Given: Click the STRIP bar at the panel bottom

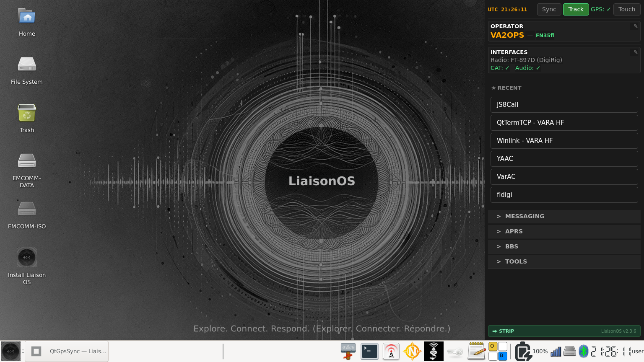Looking at the screenshot, I should pyautogui.click(x=564, y=331).
